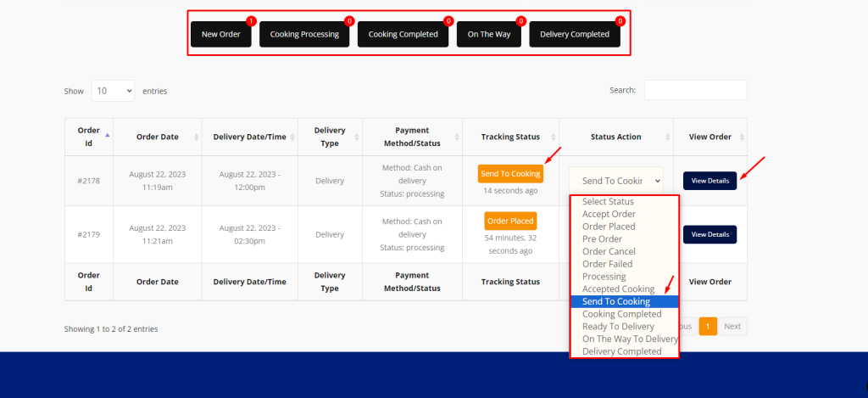This screenshot has height=398, width=868.
Task: Go to Next page of entries
Action: [732, 326]
